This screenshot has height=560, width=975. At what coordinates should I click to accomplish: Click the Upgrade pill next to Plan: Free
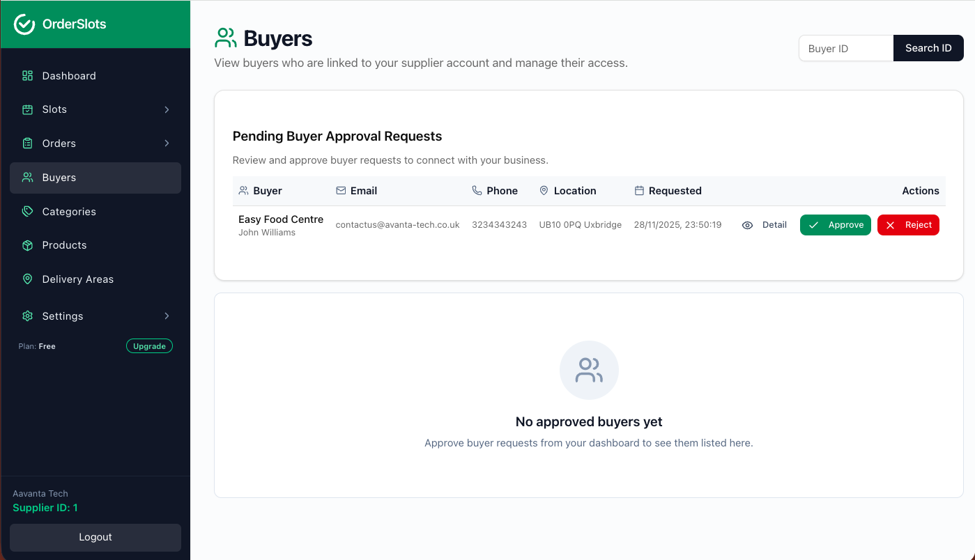point(149,345)
